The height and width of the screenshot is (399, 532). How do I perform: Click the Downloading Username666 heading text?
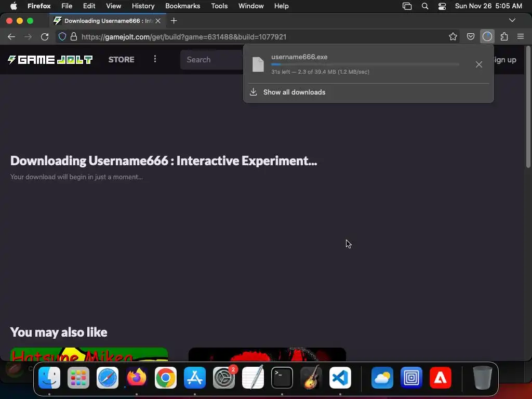click(x=164, y=161)
